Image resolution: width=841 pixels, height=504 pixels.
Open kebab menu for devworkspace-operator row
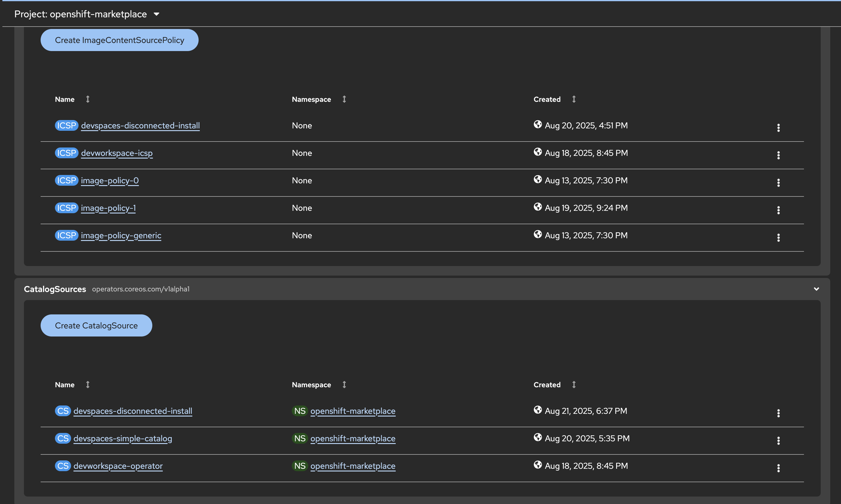[x=778, y=468]
